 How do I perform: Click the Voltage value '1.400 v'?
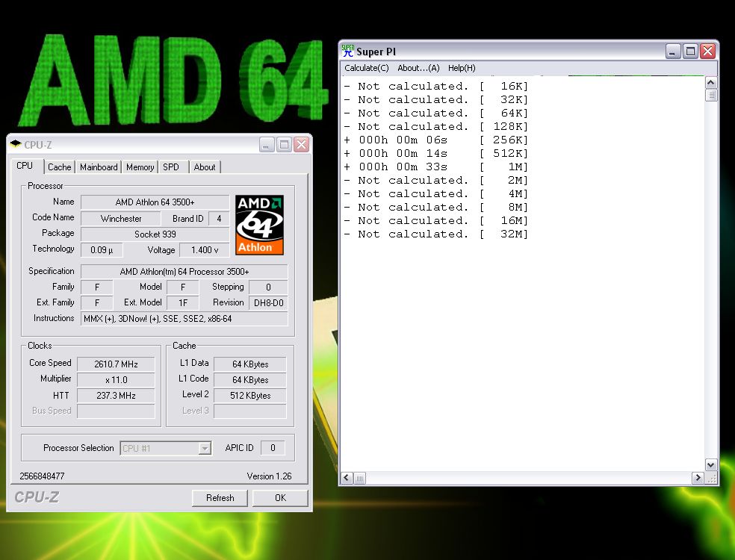[x=205, y=250]
